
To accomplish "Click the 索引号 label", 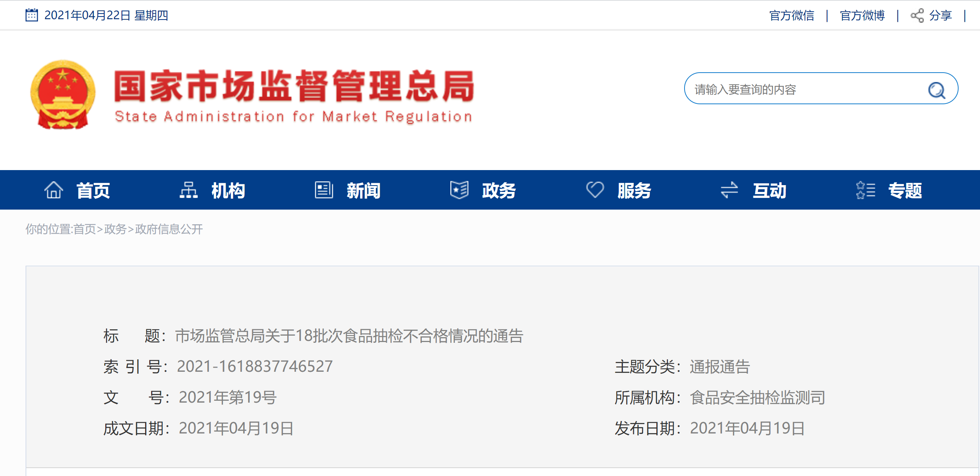I will [136, 367].
